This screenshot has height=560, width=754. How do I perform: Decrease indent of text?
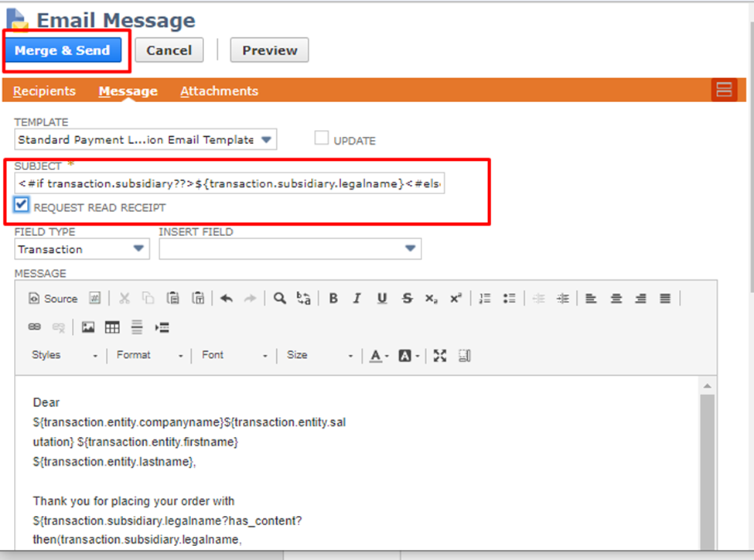538,299
